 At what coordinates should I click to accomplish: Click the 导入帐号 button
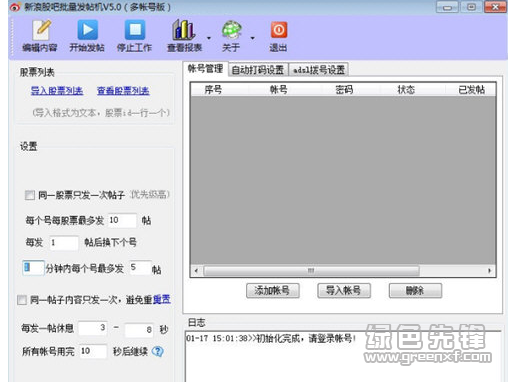344,291
